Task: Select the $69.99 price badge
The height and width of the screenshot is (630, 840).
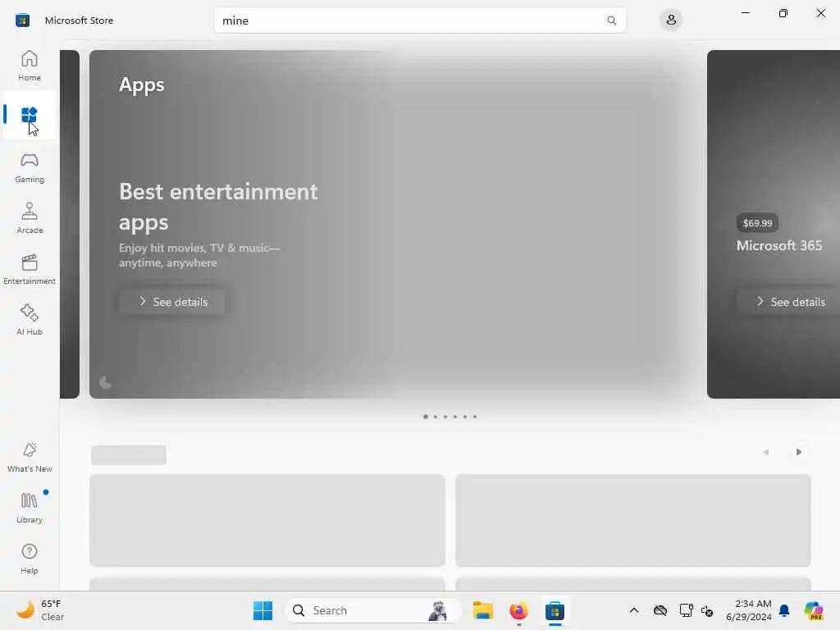Action: click(757, 223)
